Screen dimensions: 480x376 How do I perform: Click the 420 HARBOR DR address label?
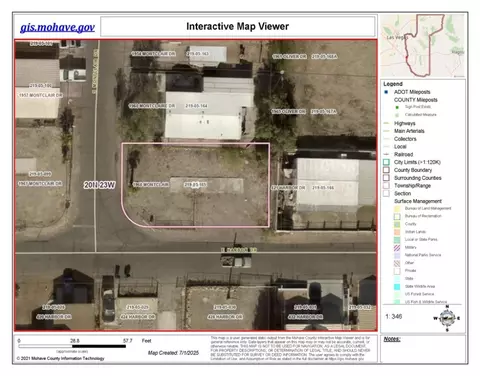(54, 317)
